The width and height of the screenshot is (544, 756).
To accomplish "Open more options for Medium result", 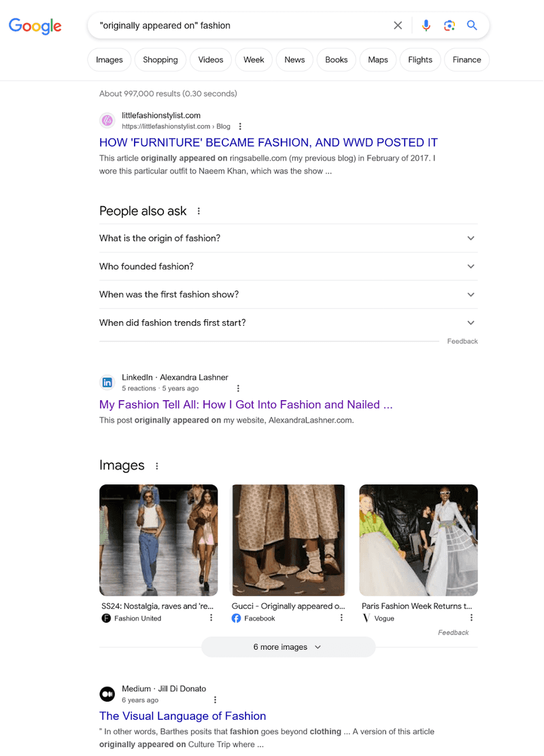I will [x=215, y=700].
